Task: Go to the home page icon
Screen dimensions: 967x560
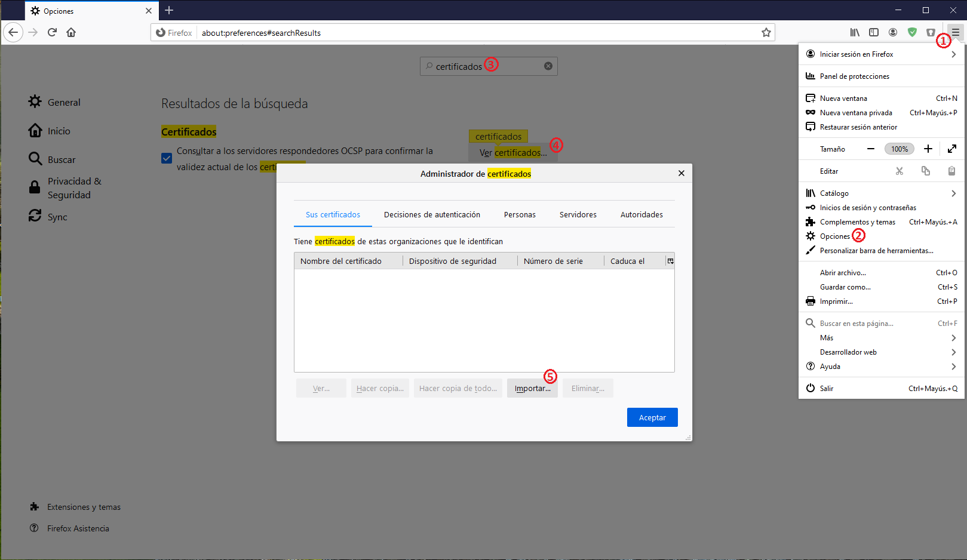Action: pos(71,32)
